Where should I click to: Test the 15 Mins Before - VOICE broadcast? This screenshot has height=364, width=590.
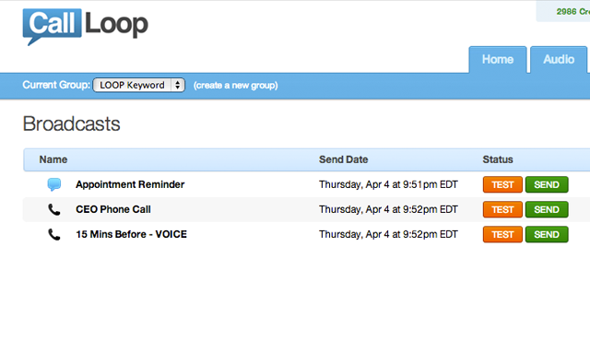pos(502,234)
